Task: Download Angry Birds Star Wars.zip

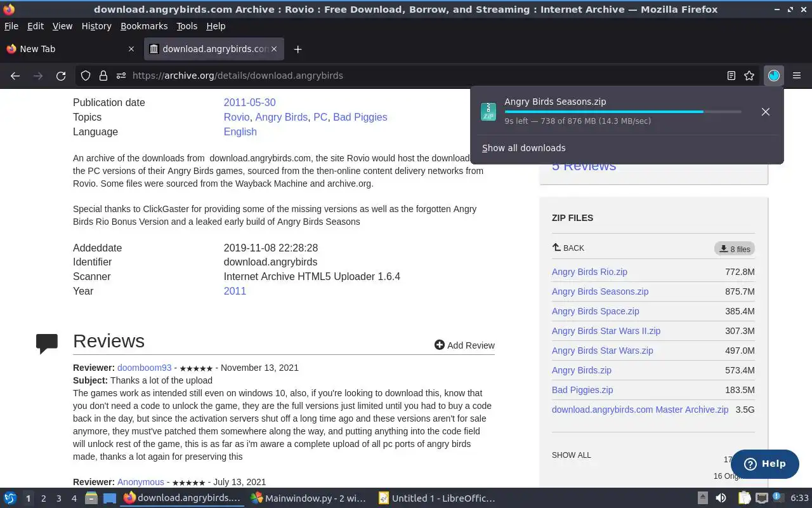Action: 602,351
